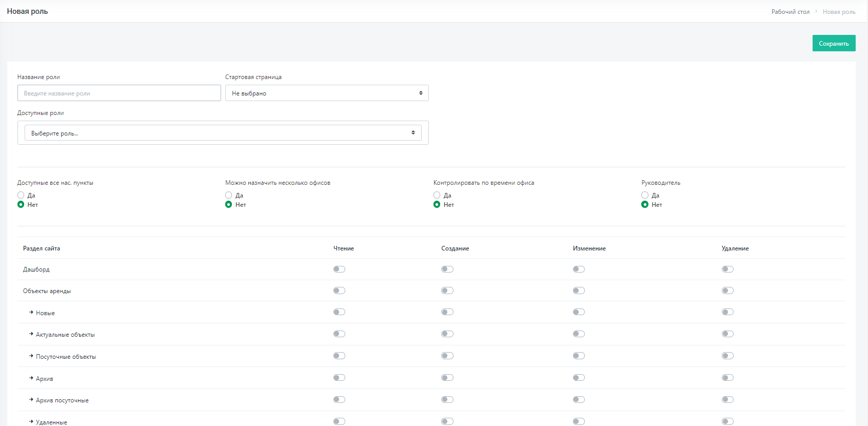The width and height of the screenshot is (868, 426).
Task: Toggle Изменение for Посуточные объекты
Action: pos(579,356)
